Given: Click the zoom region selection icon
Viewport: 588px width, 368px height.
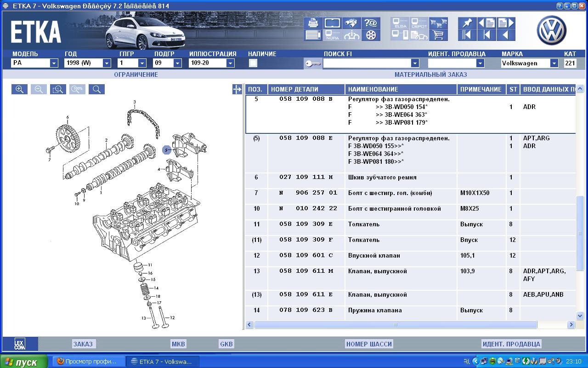Looking at the screenshot, I should coord(58,89).
